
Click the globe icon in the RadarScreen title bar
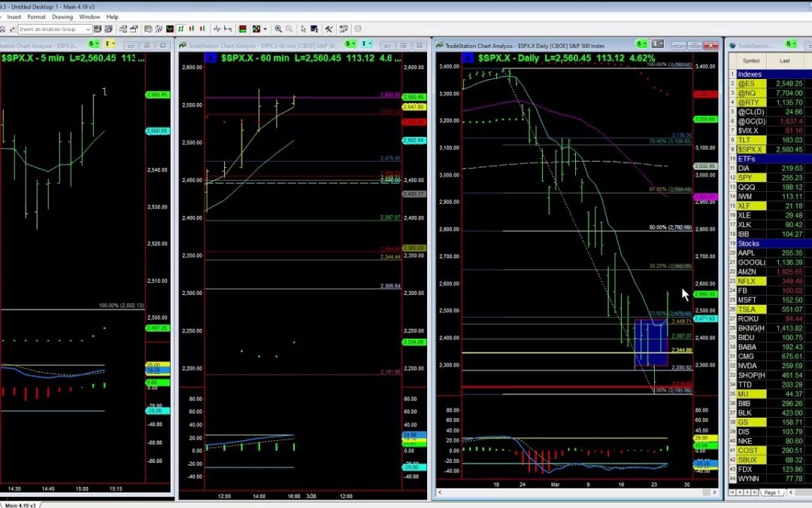pos(732,46)
